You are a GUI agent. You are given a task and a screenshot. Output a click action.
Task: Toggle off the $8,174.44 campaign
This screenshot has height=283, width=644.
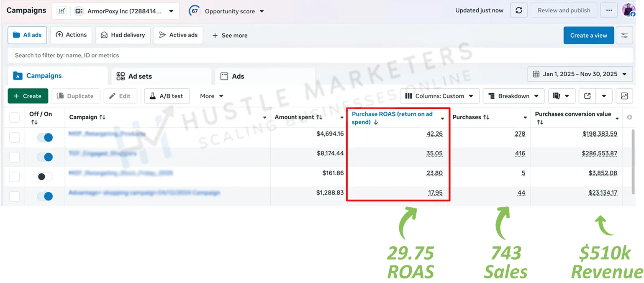point(45,157)
